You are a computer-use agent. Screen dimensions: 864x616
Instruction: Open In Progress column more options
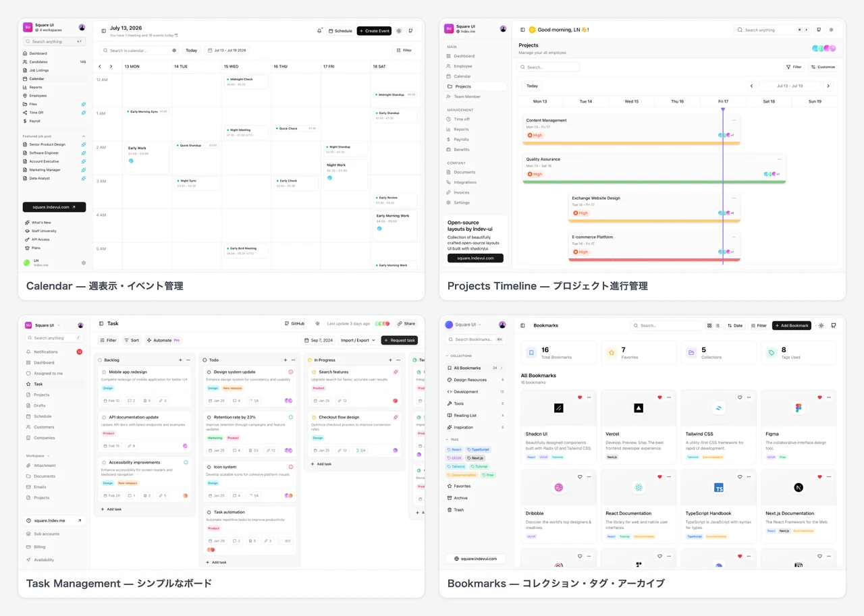[x=398, y=360]
